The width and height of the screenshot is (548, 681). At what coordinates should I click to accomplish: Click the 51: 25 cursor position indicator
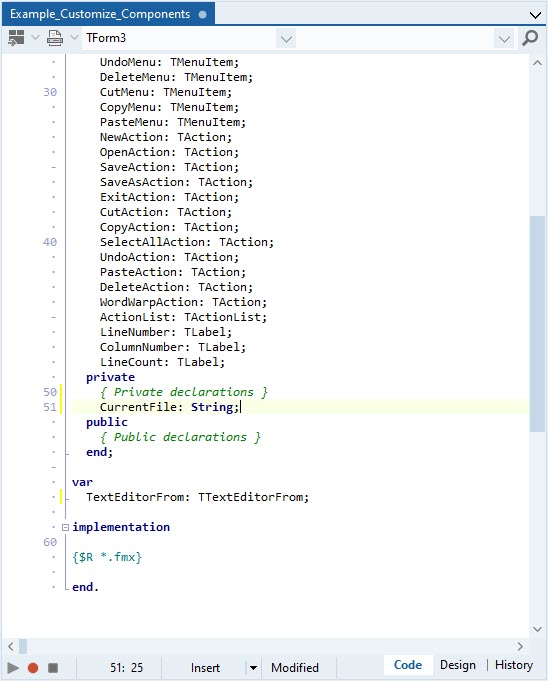pyautogui.click(x=126, y=668)
